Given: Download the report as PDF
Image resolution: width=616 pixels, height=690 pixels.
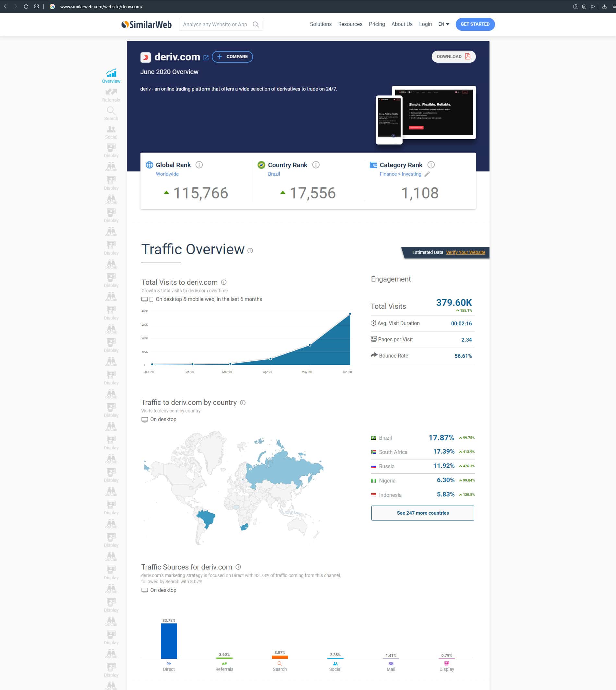Looking at the screenshot, I should point(453,56).
